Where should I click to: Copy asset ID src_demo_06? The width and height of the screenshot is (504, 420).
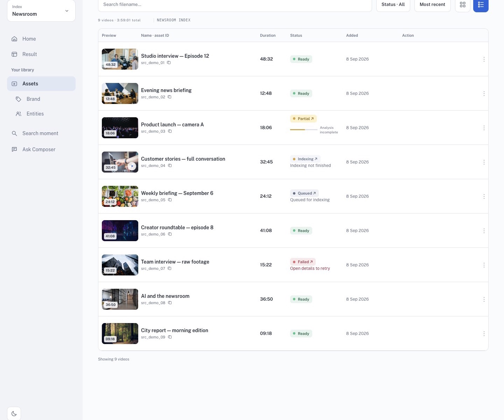click(x=170, y=234)
